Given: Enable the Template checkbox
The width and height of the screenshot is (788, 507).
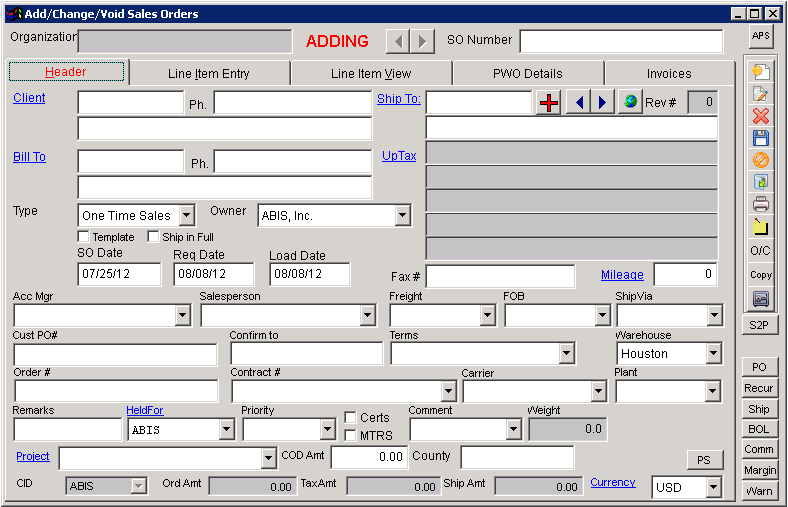Looking at the screenshot, I should [x=84, y=237].
